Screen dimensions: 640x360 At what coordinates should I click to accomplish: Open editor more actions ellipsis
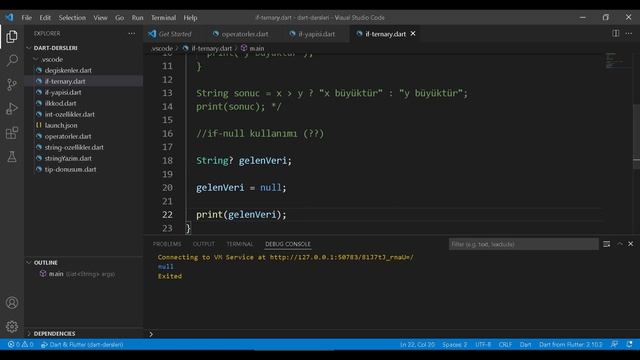[629, 33]
